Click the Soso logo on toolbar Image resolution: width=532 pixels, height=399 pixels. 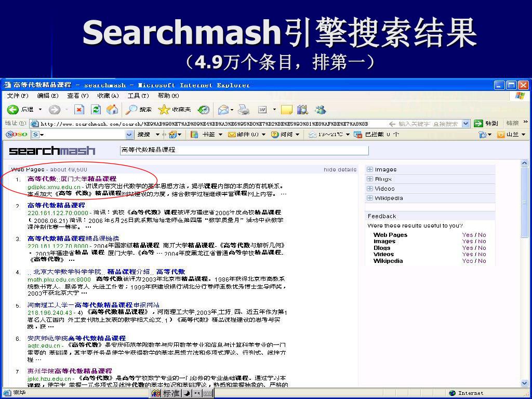[16, 135]
